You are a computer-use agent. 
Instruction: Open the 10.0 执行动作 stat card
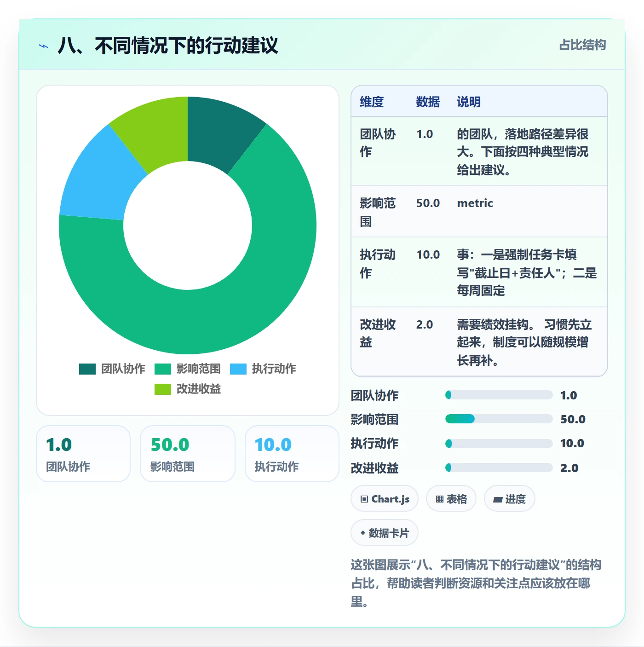292,454
